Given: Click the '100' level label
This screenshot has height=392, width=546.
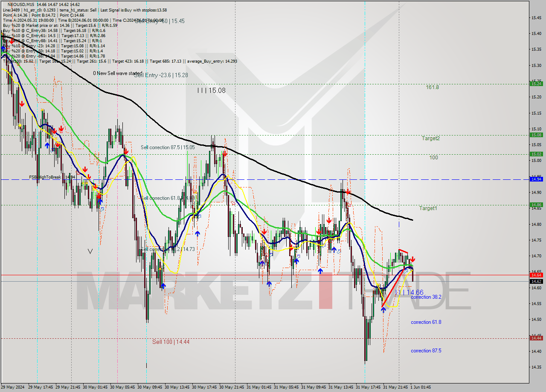Looking at the screenshot, I should click(x=433, y=158).
